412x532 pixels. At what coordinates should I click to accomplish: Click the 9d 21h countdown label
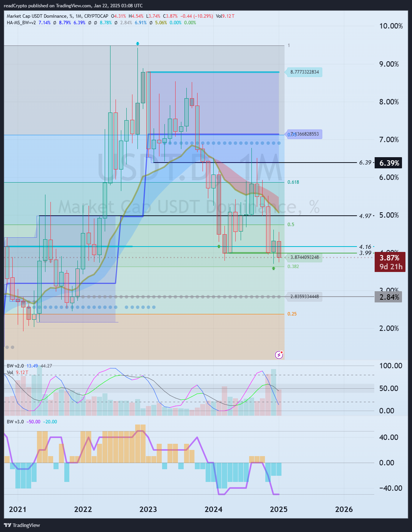(x=390, y=267)
